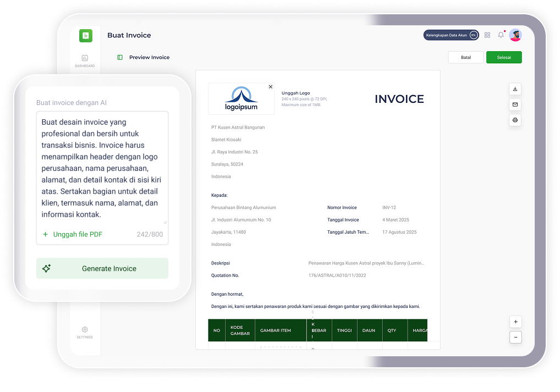This screenshot has height=392, width=560.
Task: Download the invoice using download icon
Action: pyautogui.click(x=515, y=89)
